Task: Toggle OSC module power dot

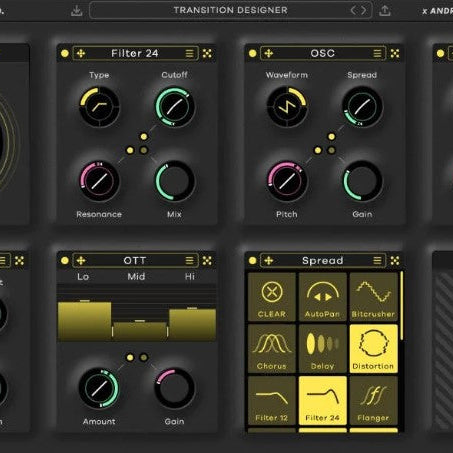Action: (x=252, y=53)
